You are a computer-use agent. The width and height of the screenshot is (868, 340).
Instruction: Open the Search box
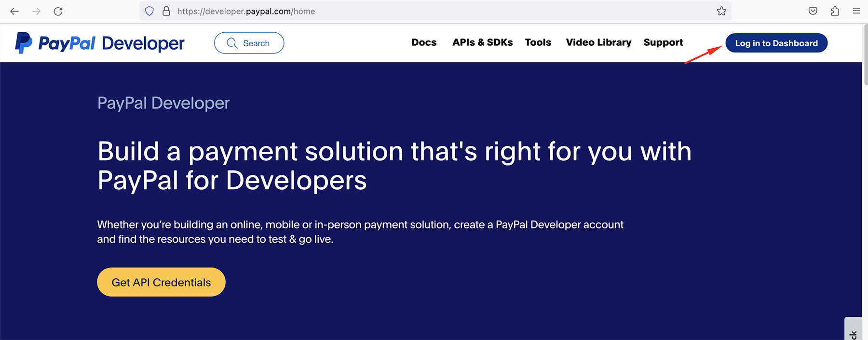point(249,43)
